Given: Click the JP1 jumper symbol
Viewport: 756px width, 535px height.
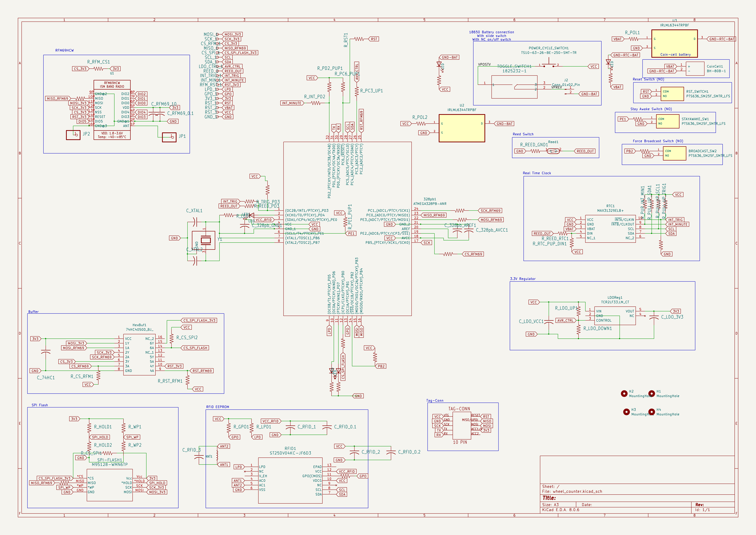Looking at the screenshot, I should (169, 137).
